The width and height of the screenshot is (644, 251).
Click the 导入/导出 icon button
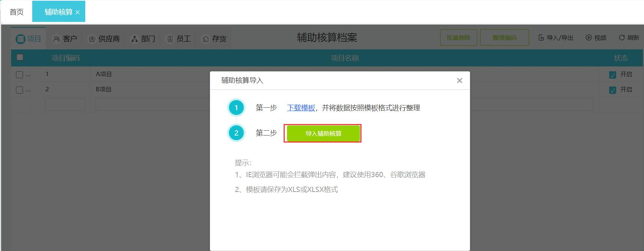point(556,38)
